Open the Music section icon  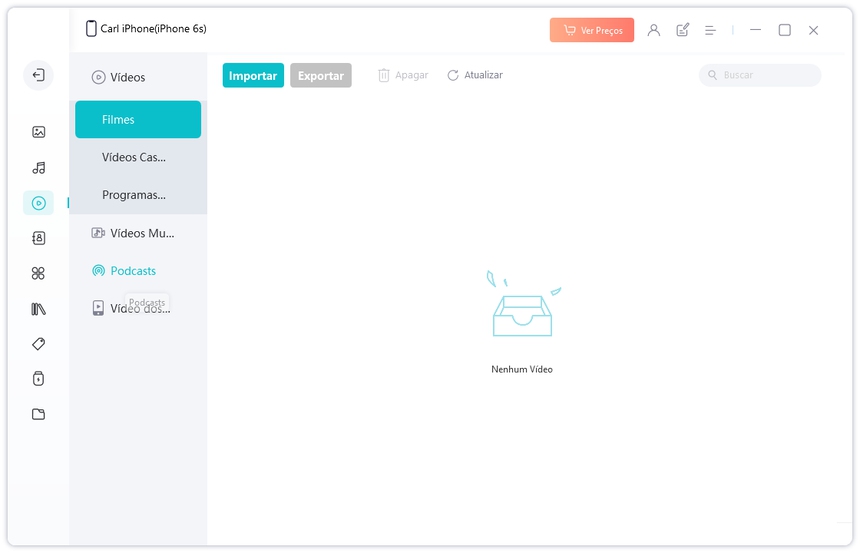click(38, 168)
